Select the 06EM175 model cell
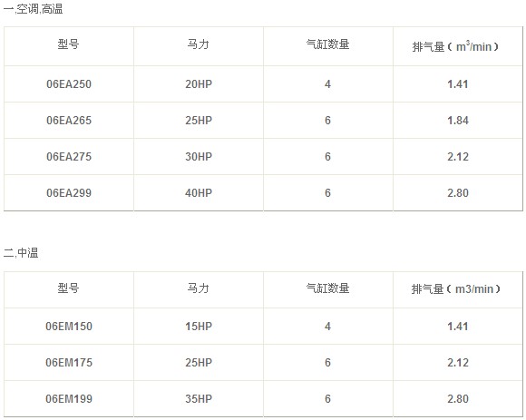 69,362
